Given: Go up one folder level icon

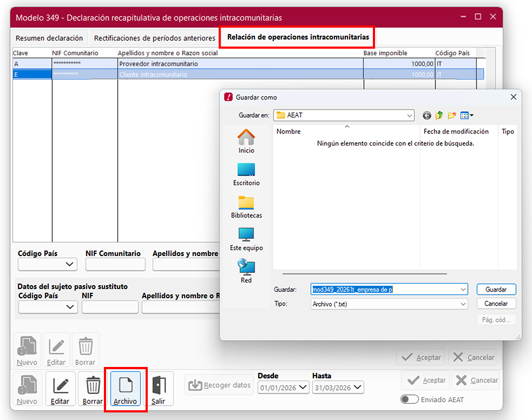Looking at the screenshot, I should [439, 115].
